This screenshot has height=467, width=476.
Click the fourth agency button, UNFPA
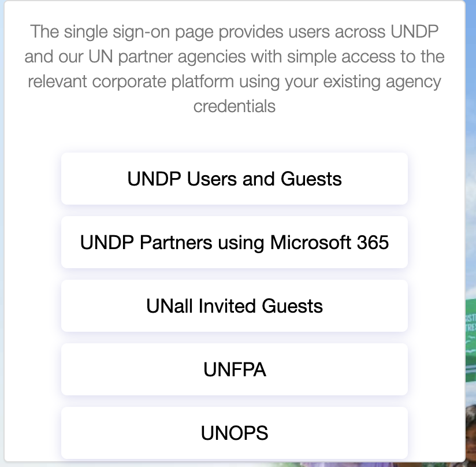pyautogui.click(x=234, y=369)
